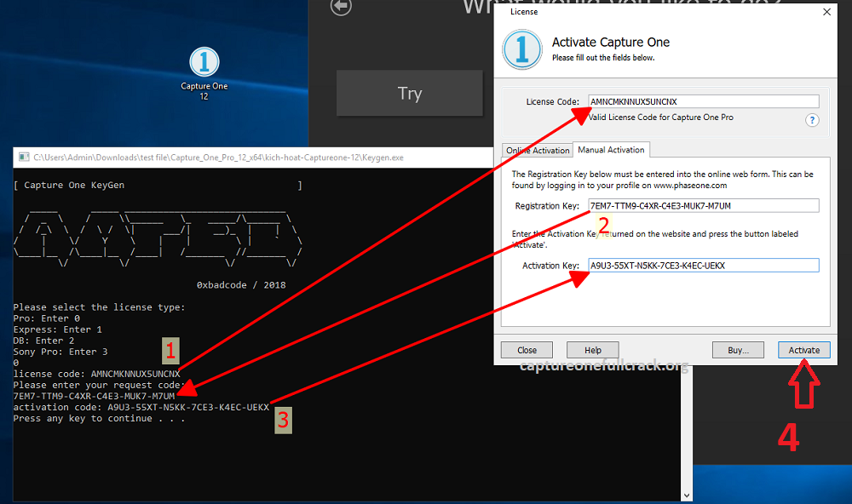Image resolution: width=852 pixels, height=504 pixels.
Task: Click the '0xbadcode / 2018' console text
Action: (241, 285)
